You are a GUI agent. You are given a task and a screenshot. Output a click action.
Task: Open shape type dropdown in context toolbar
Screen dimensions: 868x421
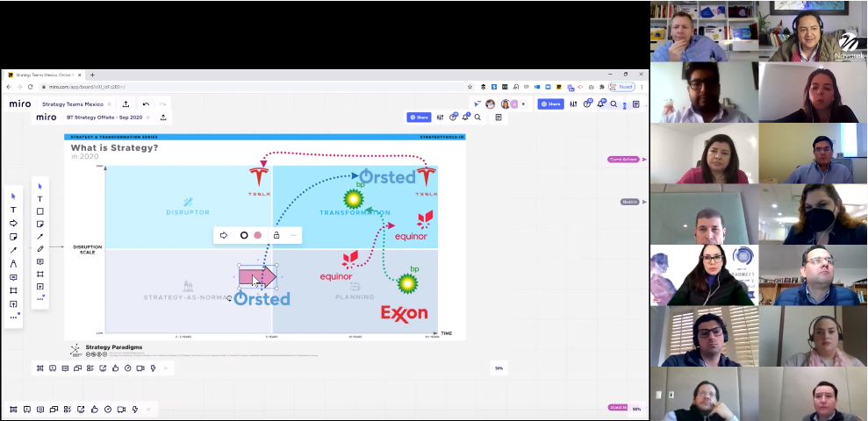(x=224, y=235)
